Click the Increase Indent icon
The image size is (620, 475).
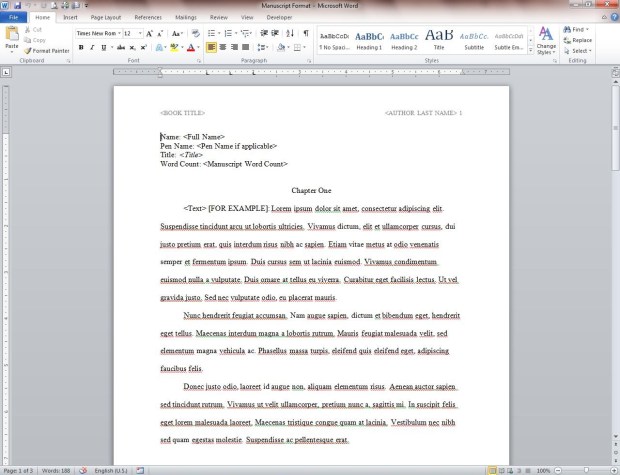pos(275,34)
